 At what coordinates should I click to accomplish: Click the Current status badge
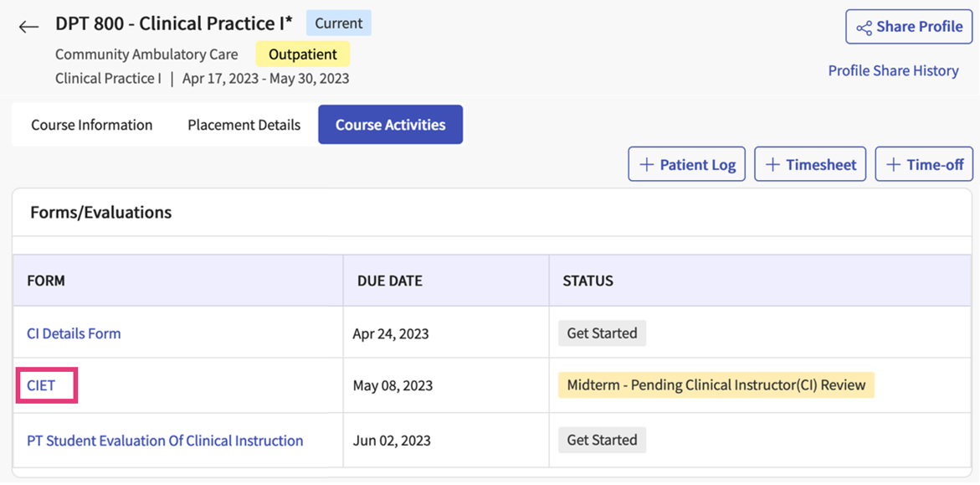338,23
